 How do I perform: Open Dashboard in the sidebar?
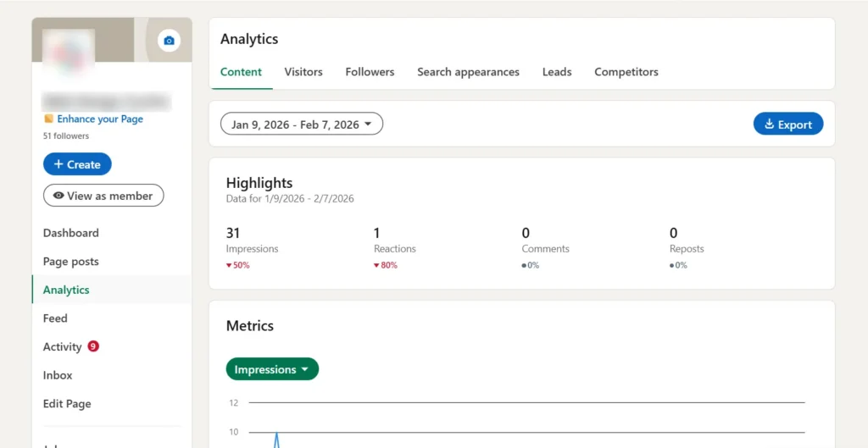click(x=71, y=233)
